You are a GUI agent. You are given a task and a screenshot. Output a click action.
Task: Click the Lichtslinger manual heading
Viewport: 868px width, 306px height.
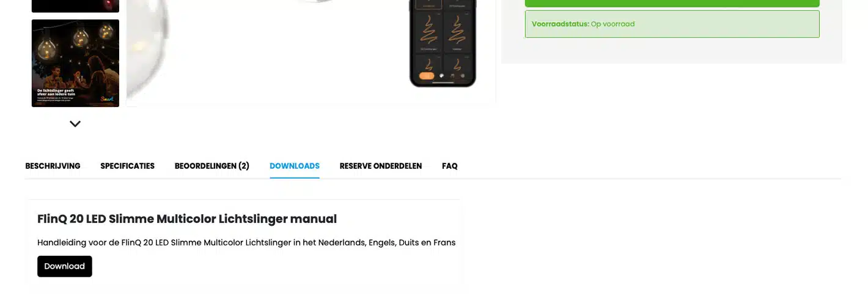187,219
